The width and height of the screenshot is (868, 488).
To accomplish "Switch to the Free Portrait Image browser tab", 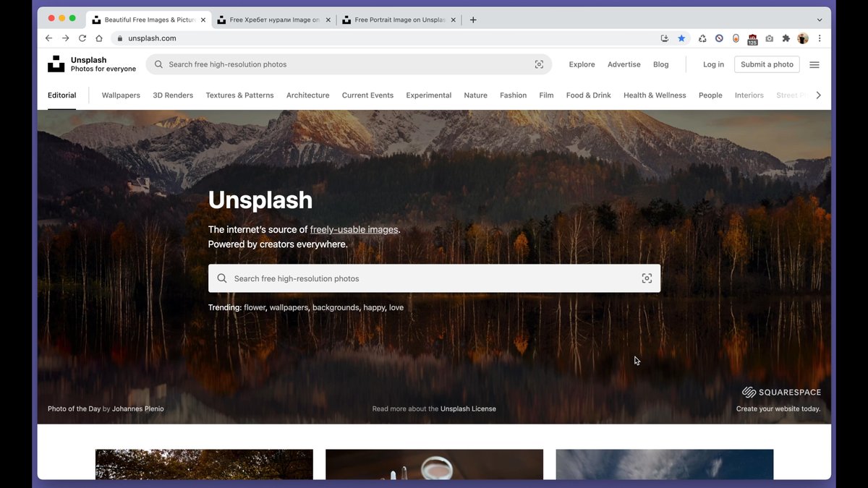I will click(x=399, y=20).
